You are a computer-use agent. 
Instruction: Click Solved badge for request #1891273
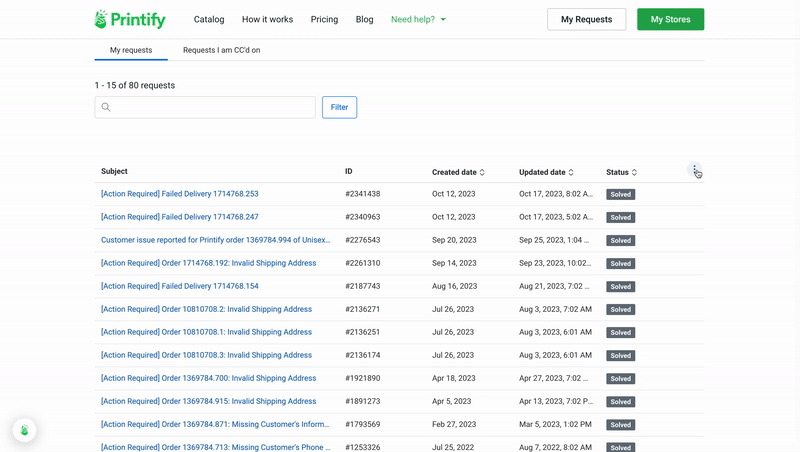tap(620, 402)
